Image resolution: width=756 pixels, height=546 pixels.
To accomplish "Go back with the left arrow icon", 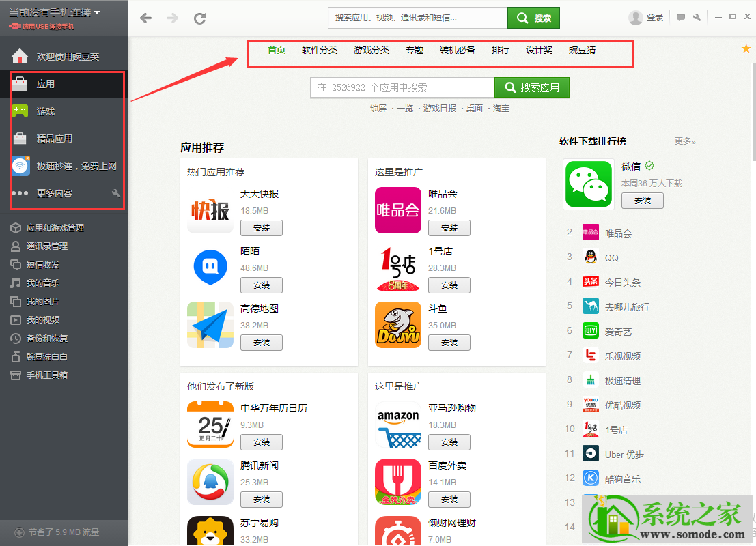I will 145,18.
